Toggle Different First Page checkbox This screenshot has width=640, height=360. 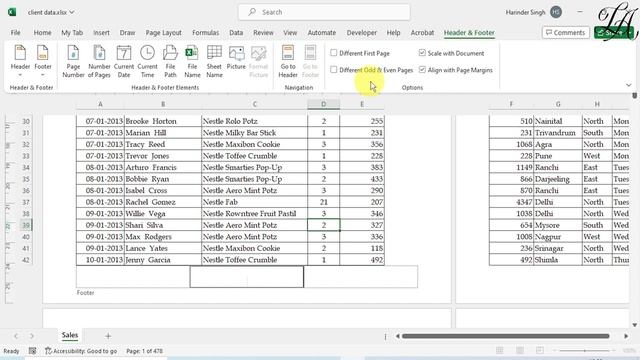pos(333,53)
